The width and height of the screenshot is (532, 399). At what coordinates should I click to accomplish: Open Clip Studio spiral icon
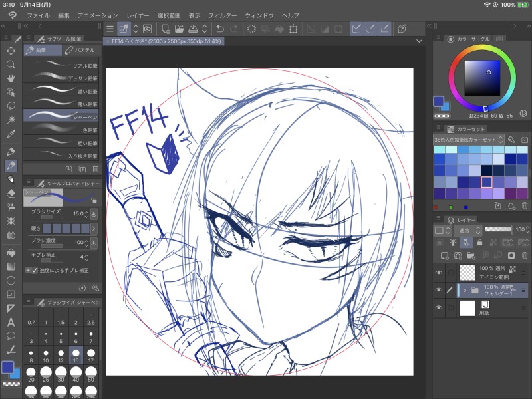point(147,29)
